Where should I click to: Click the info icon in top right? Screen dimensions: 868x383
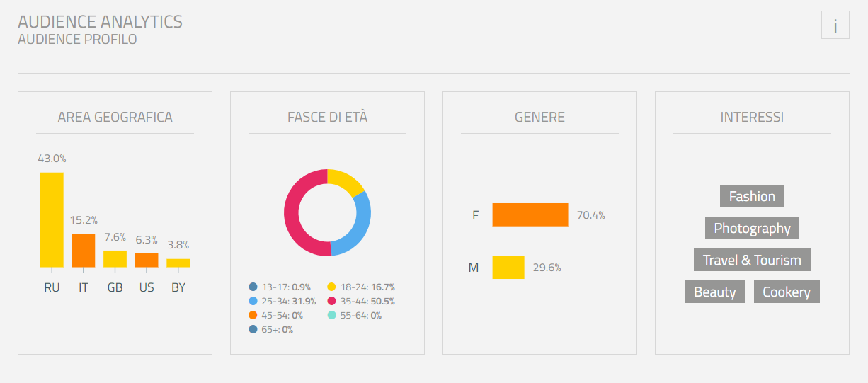click(835, 25)
